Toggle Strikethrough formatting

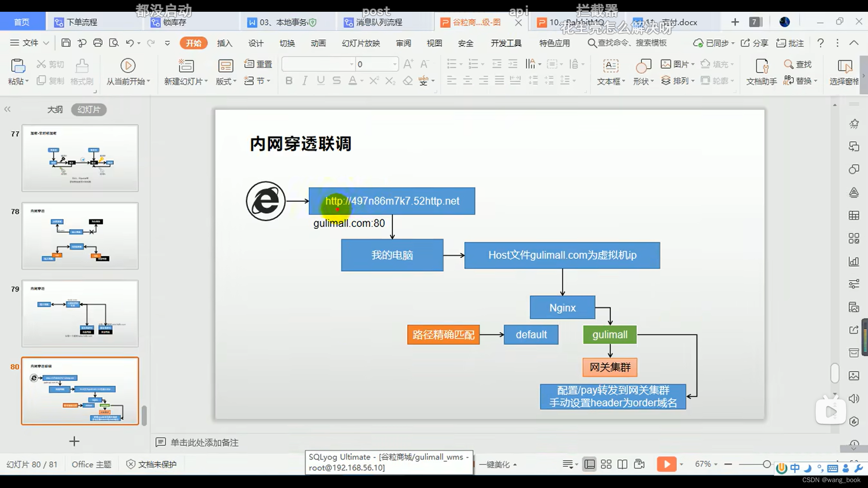pyautogui.click(x=336, y=81)
